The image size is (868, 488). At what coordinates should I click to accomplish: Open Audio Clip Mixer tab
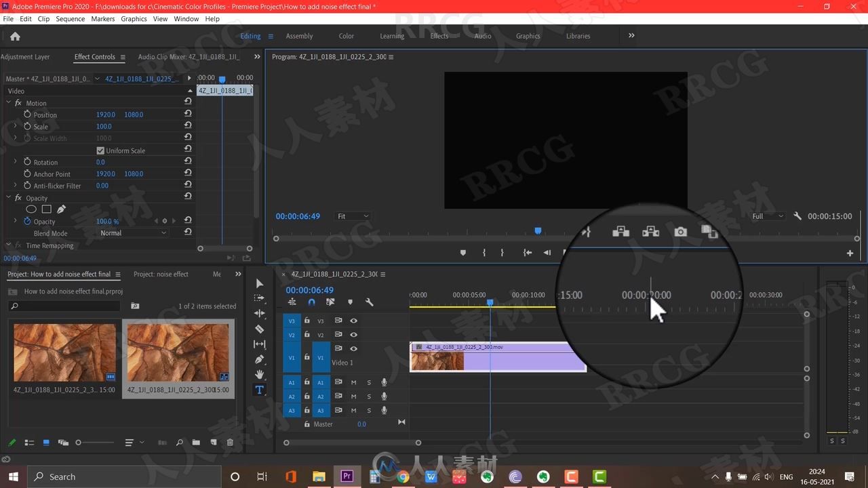(x=189, y=57)
